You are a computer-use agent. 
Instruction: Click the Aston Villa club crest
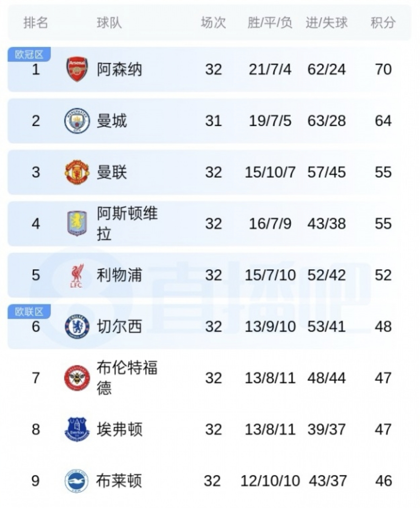tap(77, 223)
